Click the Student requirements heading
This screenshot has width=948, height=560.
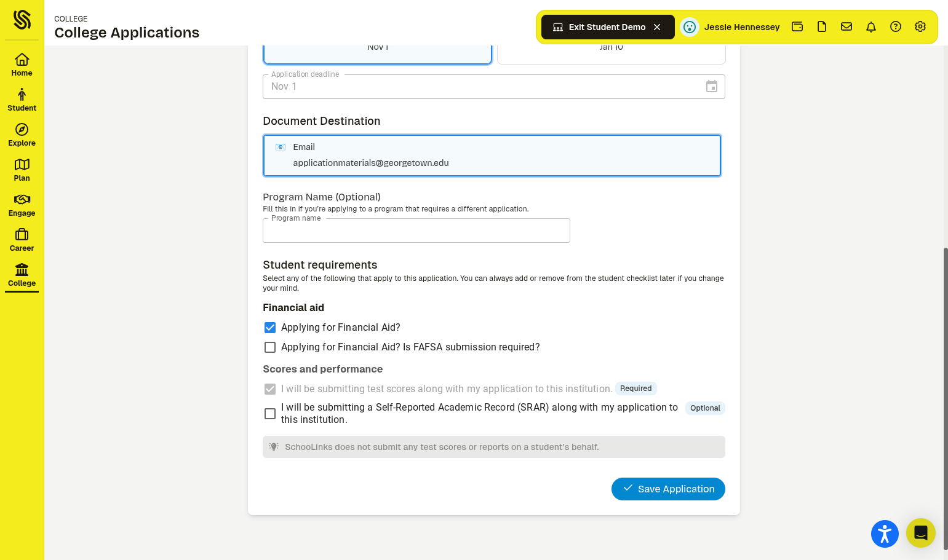coord(320,265)
